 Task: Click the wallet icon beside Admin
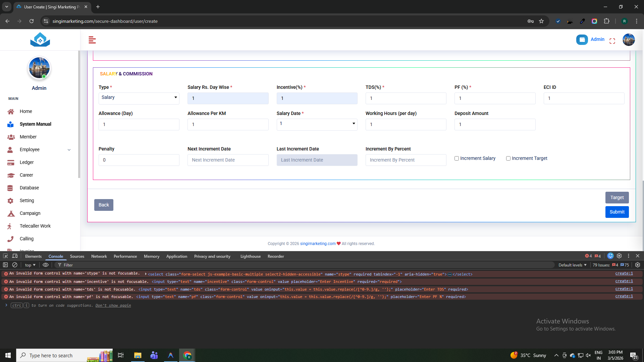click(x=582, y=40)
